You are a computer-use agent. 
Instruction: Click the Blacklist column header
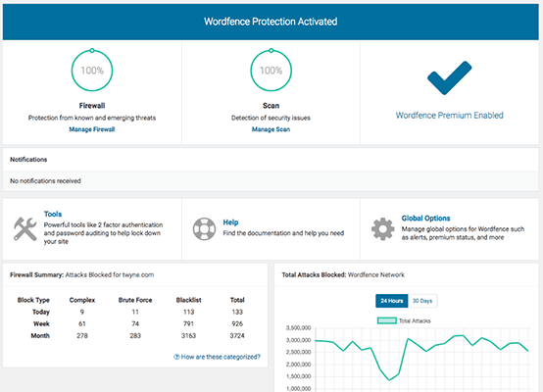coord(189,300)
